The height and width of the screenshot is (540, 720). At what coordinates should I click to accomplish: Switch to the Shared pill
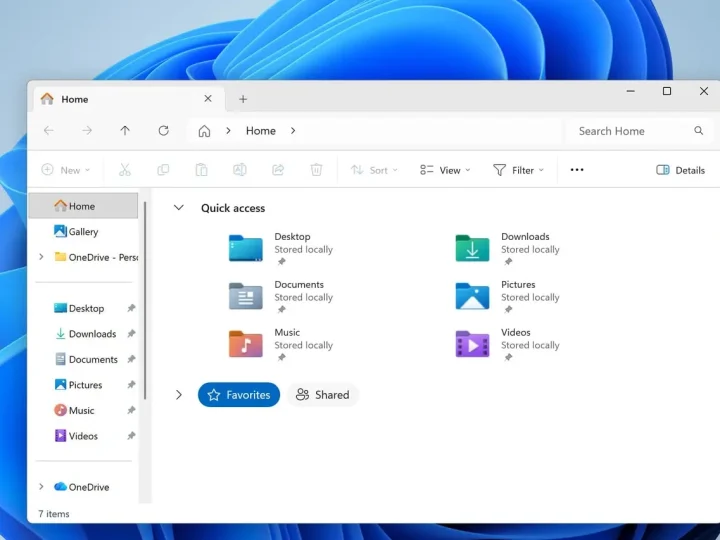click(323, 395)
